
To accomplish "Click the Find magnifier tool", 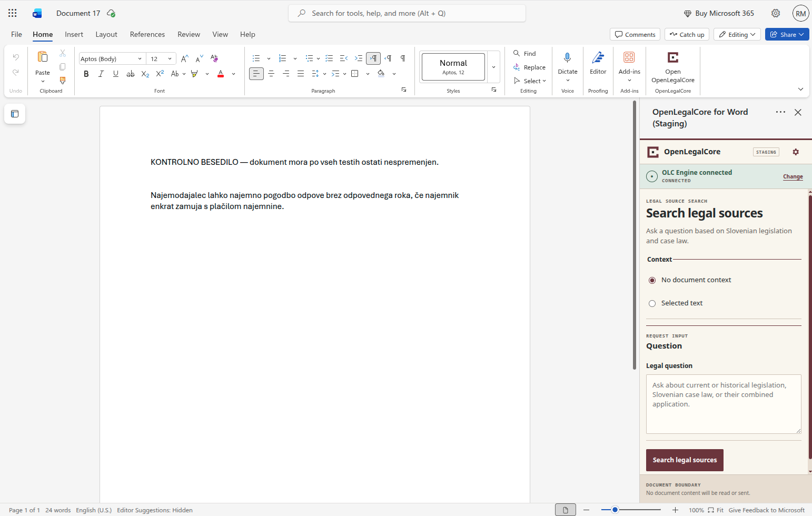I will click(x=524, y=54).
